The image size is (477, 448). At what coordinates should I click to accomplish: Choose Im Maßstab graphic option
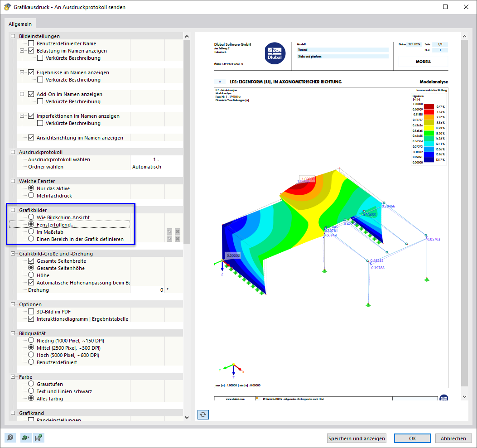click(x=31, y=232)
